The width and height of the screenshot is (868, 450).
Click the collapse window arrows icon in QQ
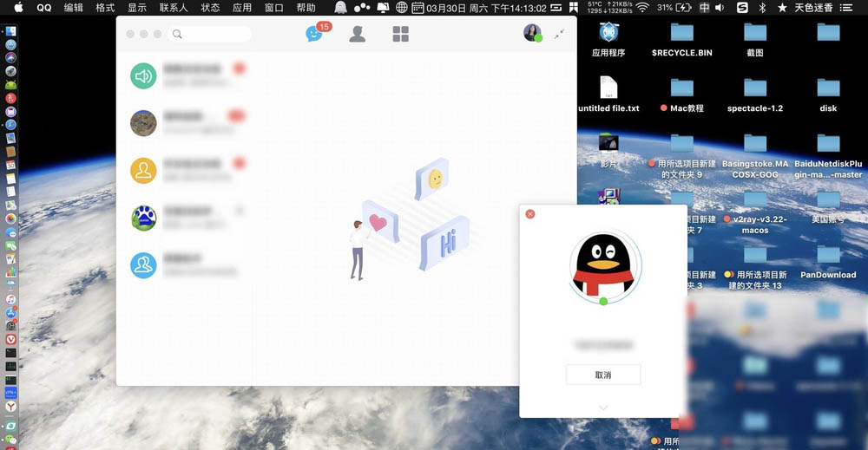560,34
